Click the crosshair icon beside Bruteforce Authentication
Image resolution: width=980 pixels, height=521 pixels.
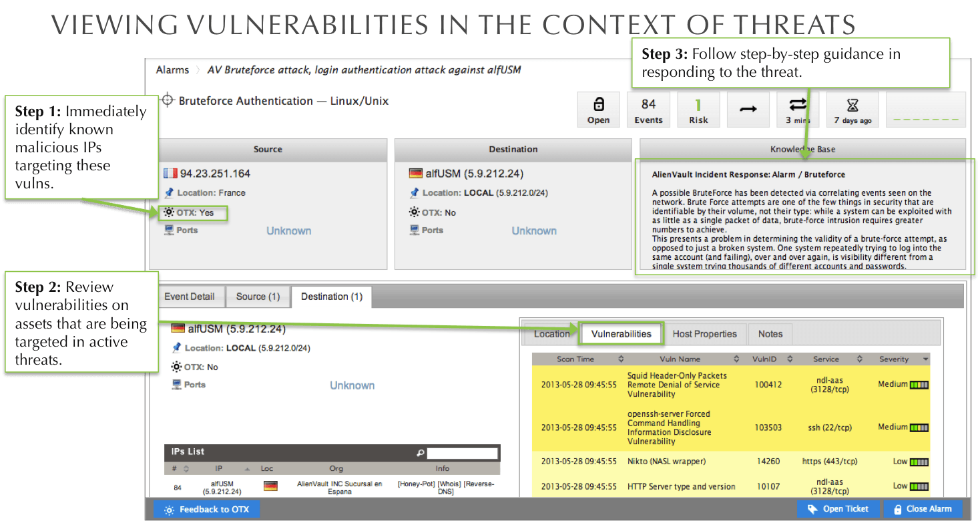pyautogui.click(x=168, y=101)
